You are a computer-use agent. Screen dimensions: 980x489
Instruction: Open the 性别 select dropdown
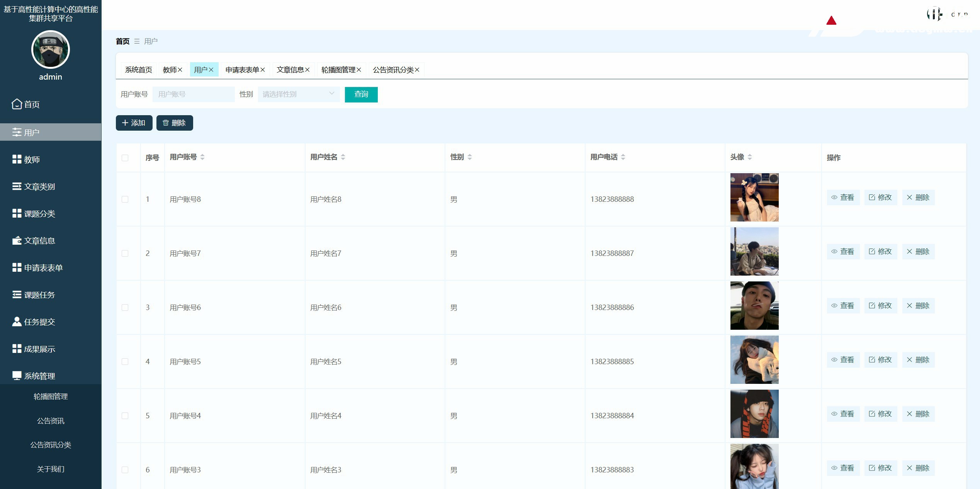[x=299, y=94]
